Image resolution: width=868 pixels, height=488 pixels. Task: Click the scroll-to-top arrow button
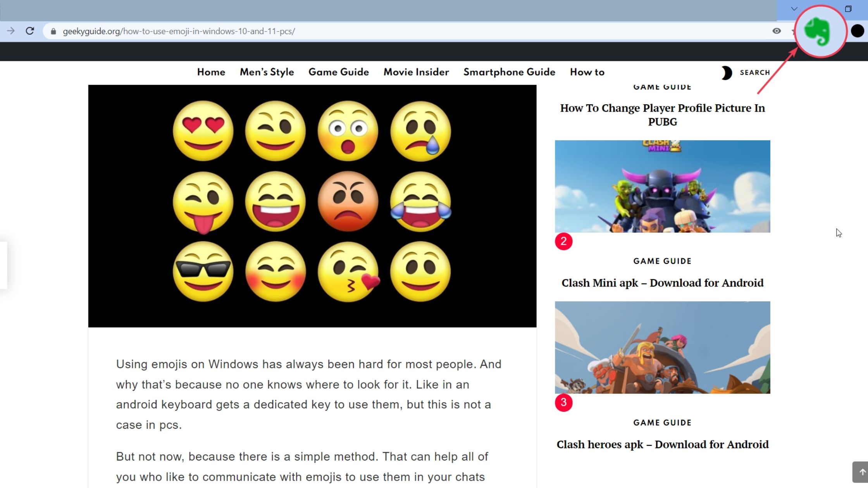(862, 472)
